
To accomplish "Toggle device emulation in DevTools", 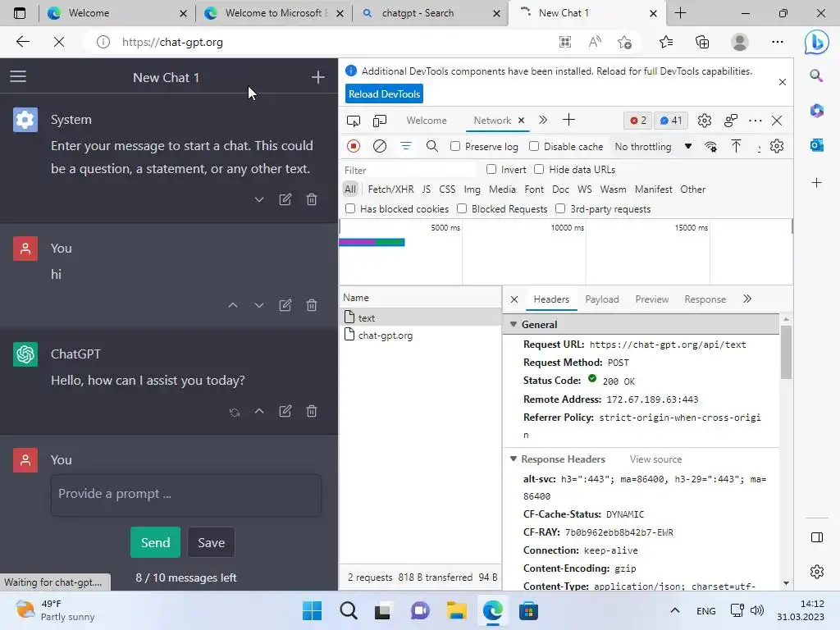I will 379,121.
